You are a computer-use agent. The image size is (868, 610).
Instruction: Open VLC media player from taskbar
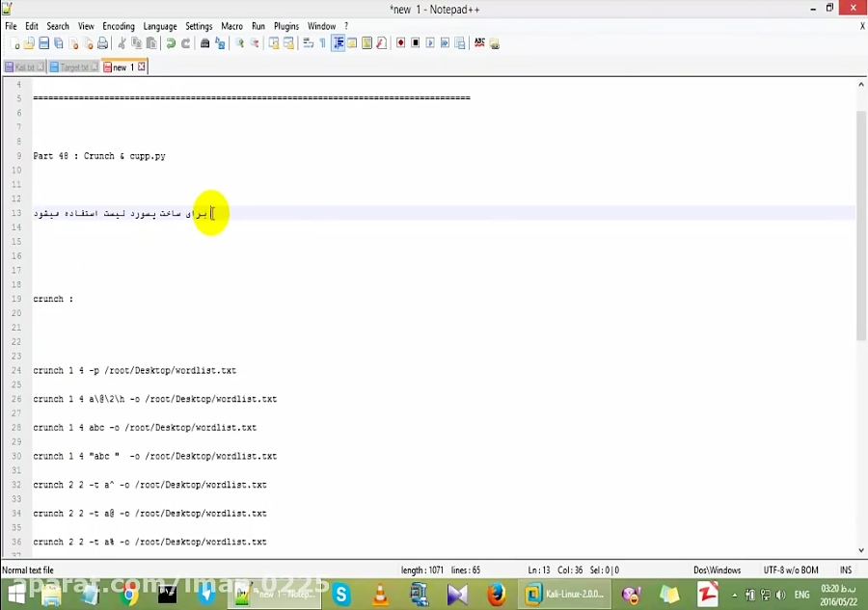click(380, 595)
